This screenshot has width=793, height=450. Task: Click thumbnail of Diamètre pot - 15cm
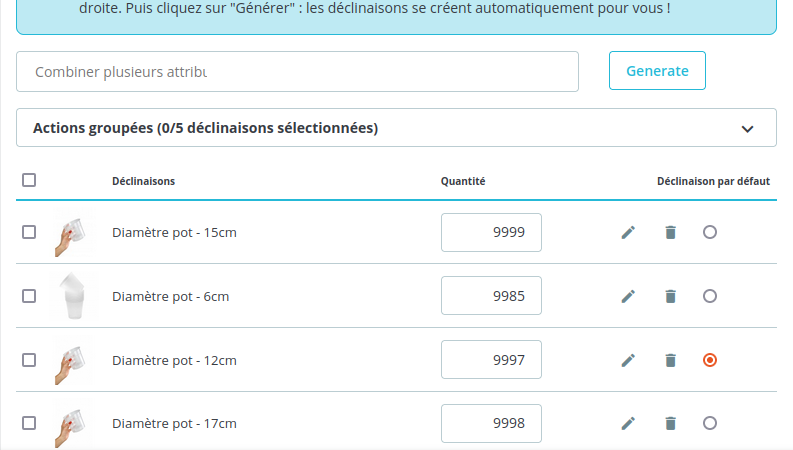(x=71, y=233)
